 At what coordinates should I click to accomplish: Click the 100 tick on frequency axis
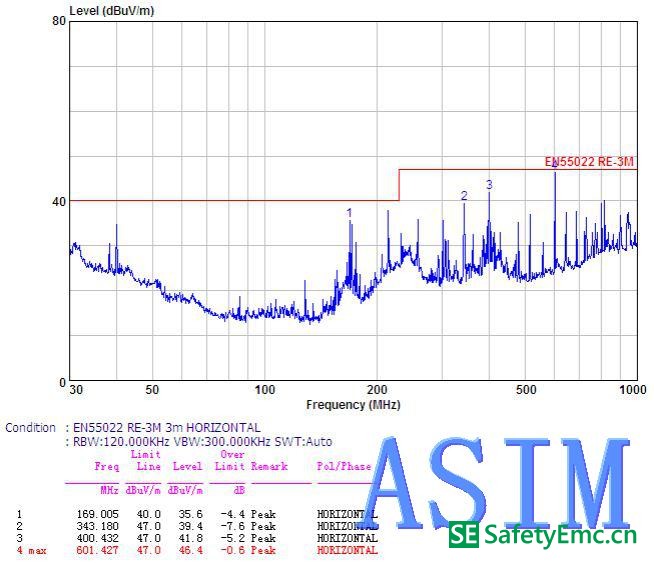(265, 390)
